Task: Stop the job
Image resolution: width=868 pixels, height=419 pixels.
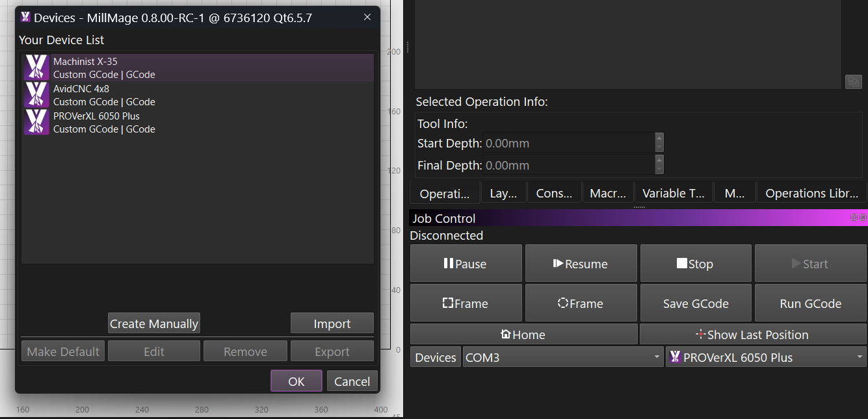Action: [696, 264]
